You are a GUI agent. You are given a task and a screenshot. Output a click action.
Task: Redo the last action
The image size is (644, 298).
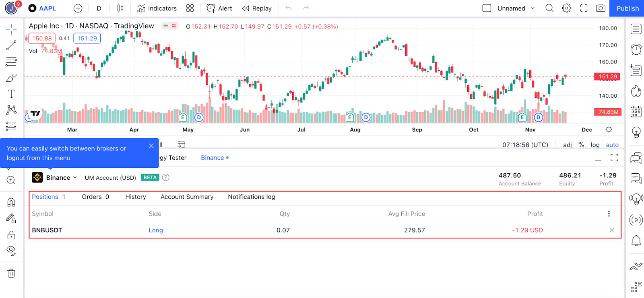click(305, 8)
